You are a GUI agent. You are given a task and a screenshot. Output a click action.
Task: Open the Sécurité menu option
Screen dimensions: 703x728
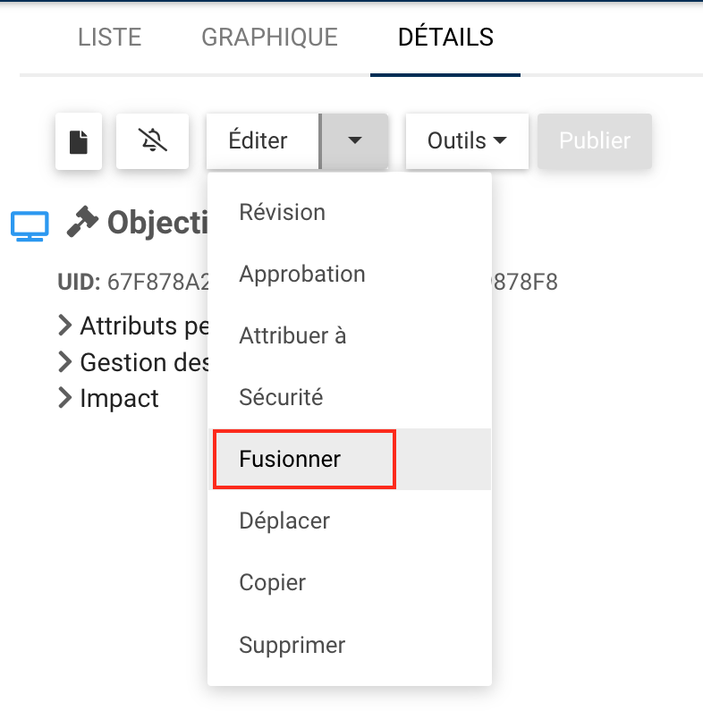click(281, 398)
